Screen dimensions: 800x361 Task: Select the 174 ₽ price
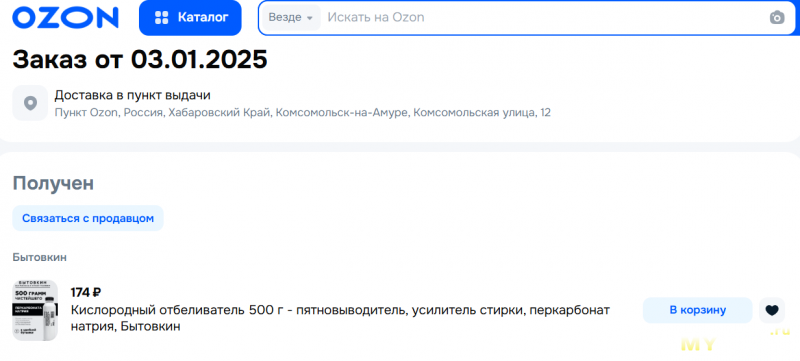pos(86,293)
